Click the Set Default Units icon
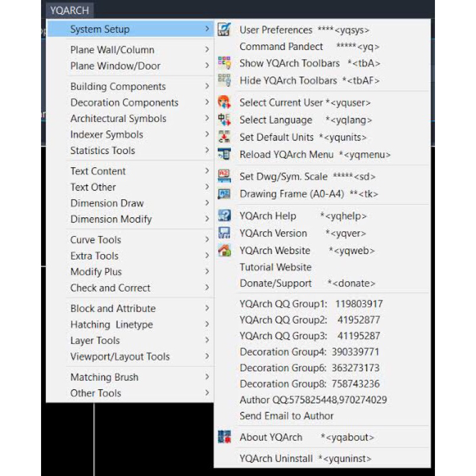Image resolution: width=476 pixels, height=476 pixels. [224, 137]
